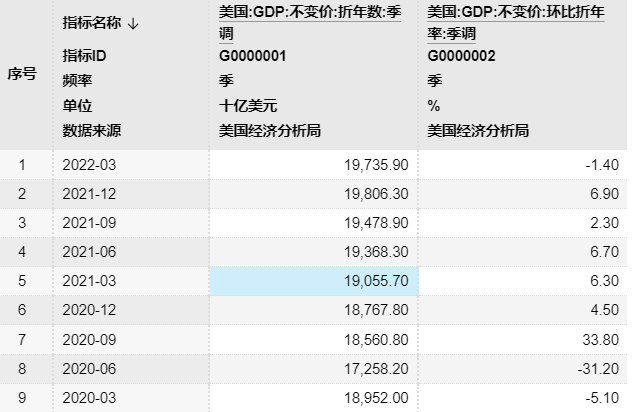This screenshot has width=634, height=412.
Task: Click indicator ID G0000002
Action: point(461,56)
